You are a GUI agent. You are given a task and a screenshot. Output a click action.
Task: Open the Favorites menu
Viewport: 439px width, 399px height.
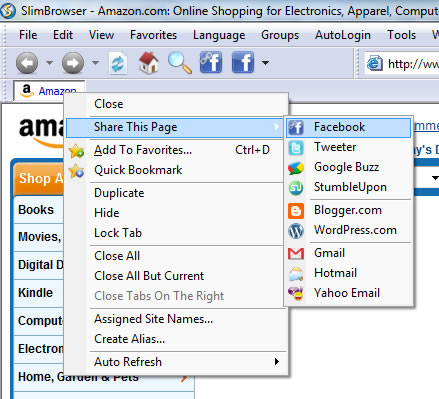tap(153, 35)
